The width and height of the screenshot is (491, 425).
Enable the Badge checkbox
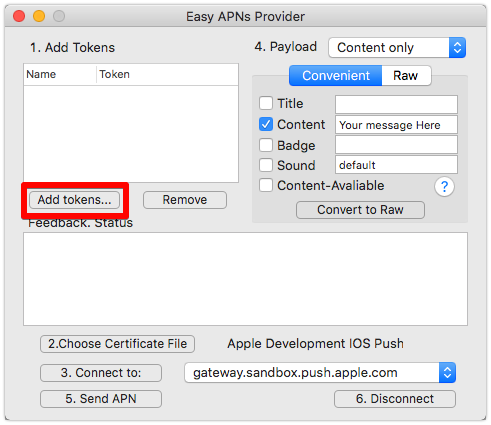click(266, 145)
